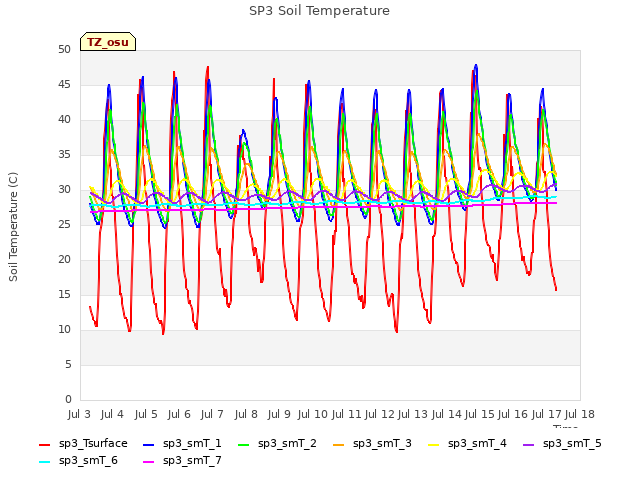Click the 25 y-axis tick label
The image size is (640, 480).
click(x=64, y=224)
